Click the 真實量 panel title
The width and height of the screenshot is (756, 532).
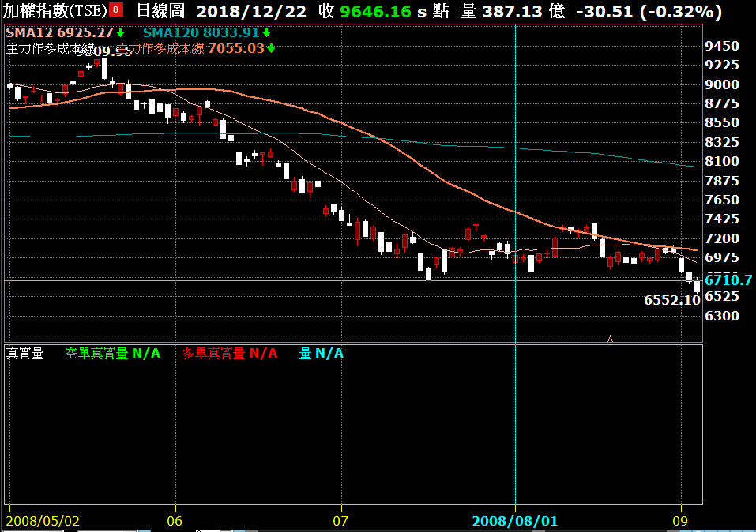(25, 354)
